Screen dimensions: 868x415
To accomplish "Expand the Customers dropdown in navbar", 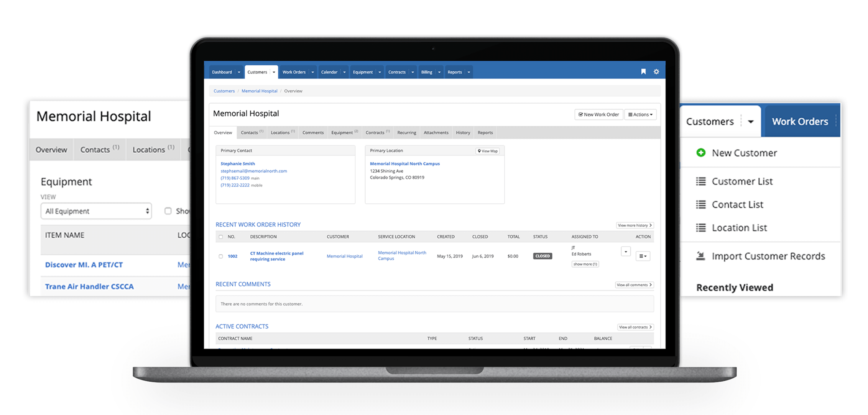I will (x=273, y=72).
